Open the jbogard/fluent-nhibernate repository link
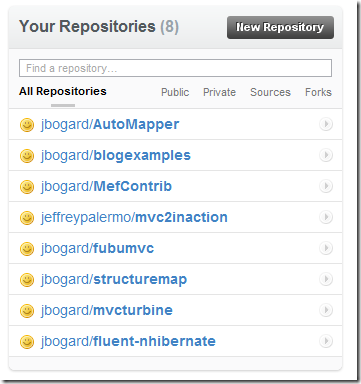Image resolution: width=361 pixels, height=384 pixels. [128, 342]
